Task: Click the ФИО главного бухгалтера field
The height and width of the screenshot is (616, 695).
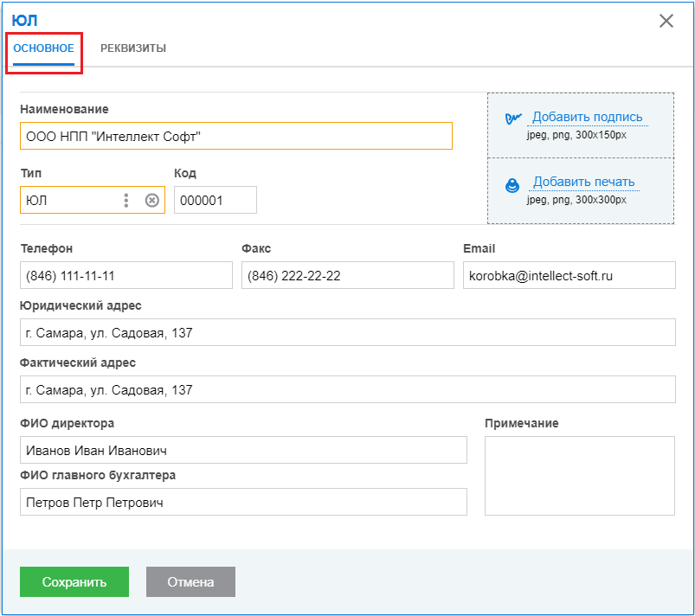Action: click(x=243, y=502)
